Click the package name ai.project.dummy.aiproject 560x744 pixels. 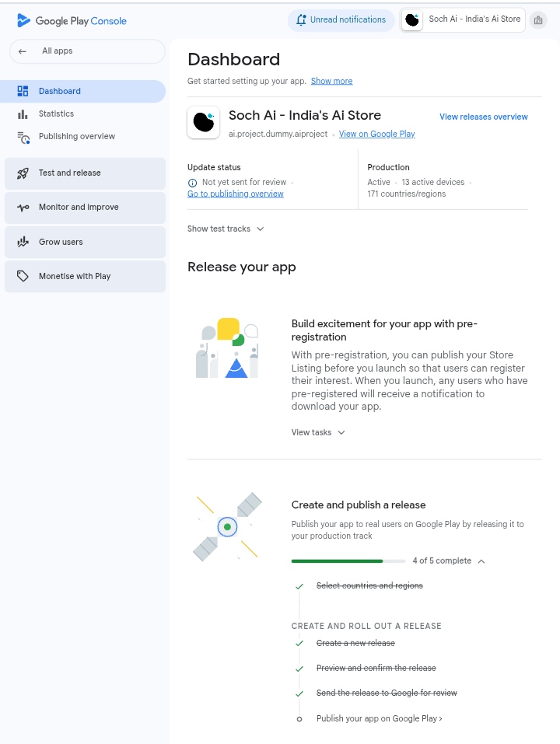pyautogui.click(x=278, y=134)
